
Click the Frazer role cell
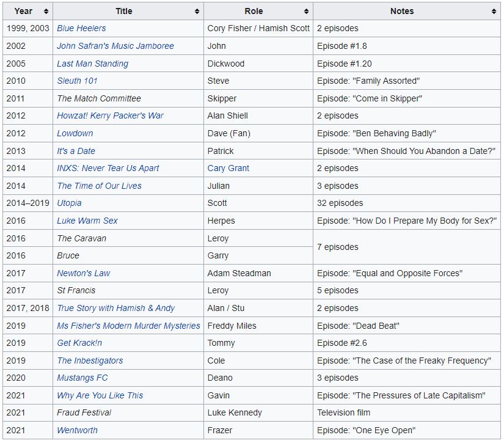pyautogui.click(x=258, y=430)
